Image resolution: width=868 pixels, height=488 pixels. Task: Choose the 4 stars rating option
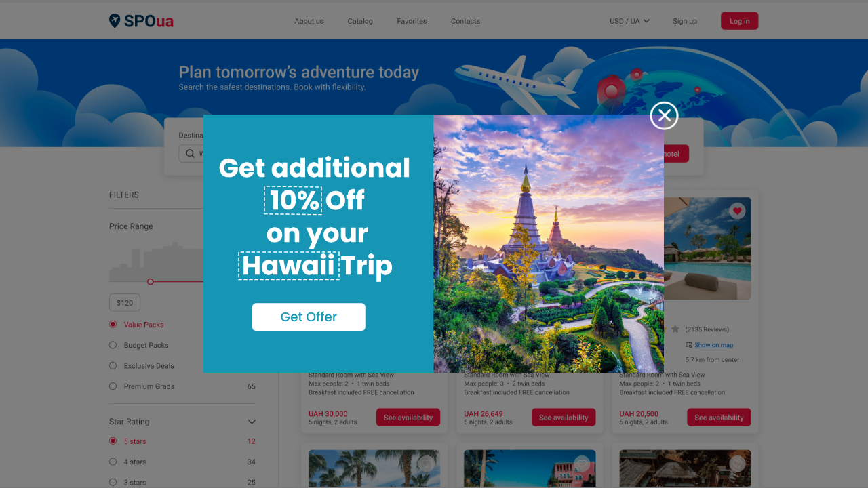point(113,462)
